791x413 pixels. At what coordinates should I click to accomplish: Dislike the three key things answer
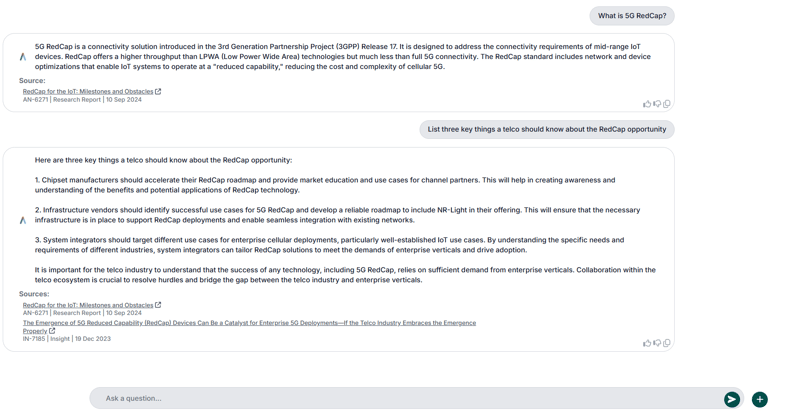(x=657, y=343)
